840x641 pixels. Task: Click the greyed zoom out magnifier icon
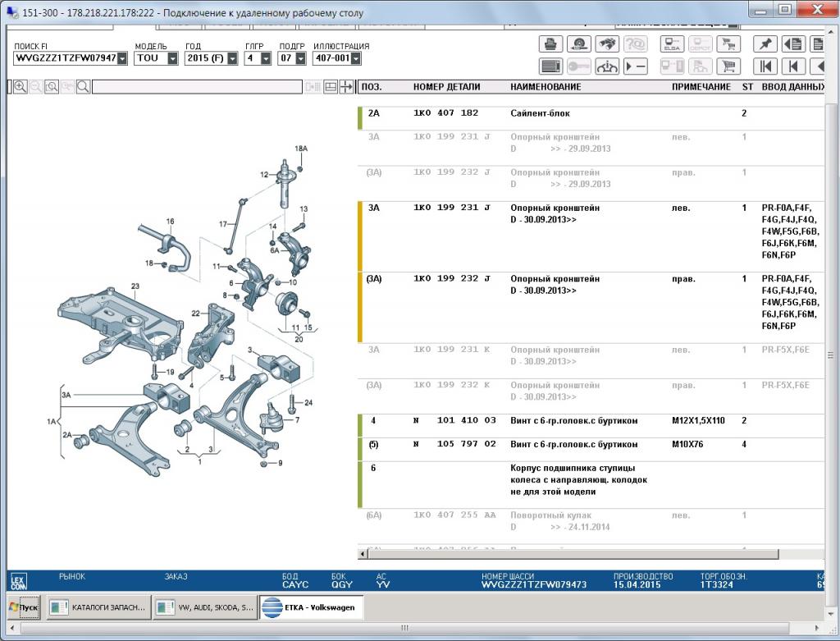click(36, 87)
